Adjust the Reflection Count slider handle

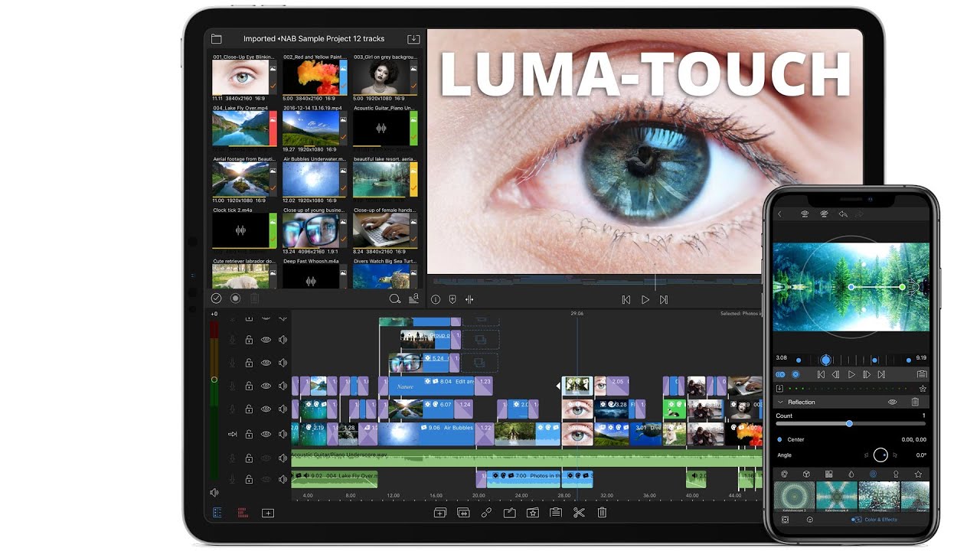[x=849, y=423]
